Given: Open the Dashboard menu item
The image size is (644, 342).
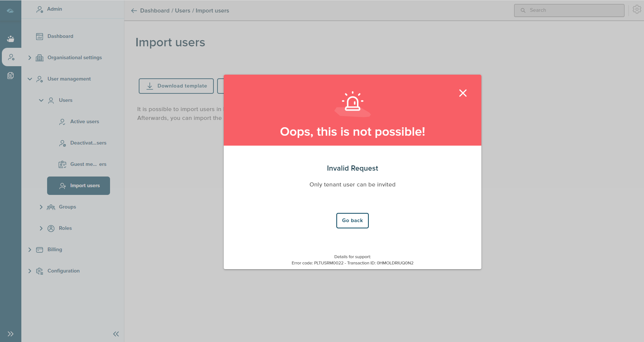Looking at the screenshot, I should tap(60, 36).
